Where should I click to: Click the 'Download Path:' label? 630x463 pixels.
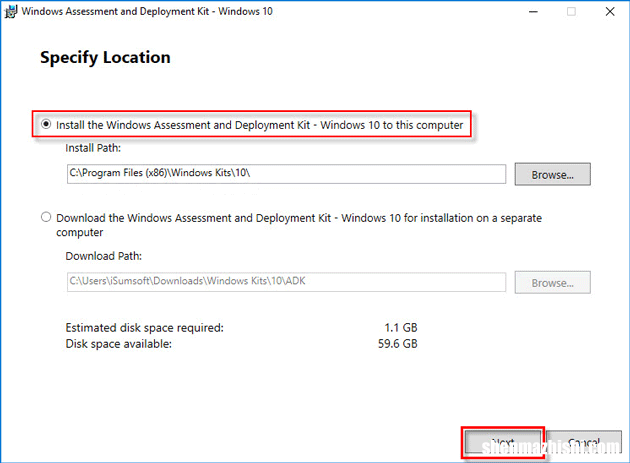[x=103, y=256]
